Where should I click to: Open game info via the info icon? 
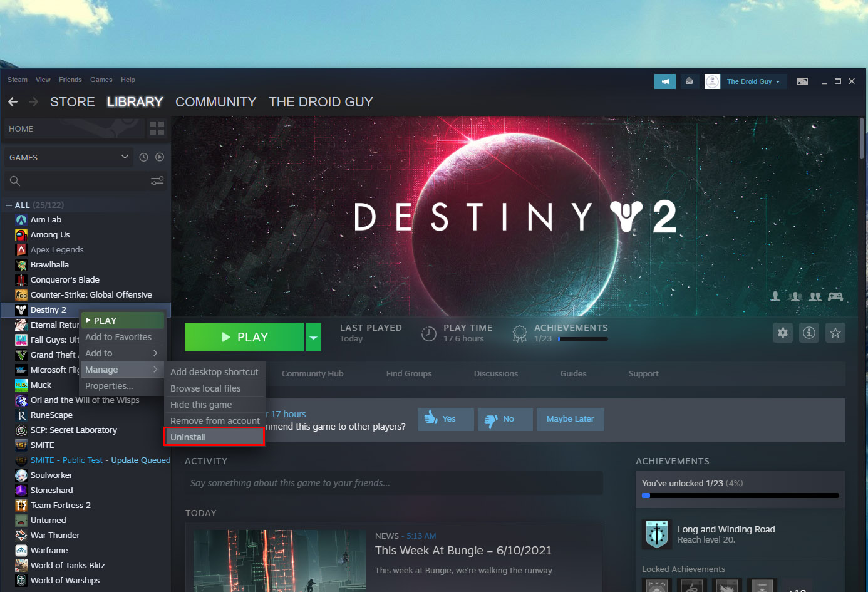tap(809, 333)
